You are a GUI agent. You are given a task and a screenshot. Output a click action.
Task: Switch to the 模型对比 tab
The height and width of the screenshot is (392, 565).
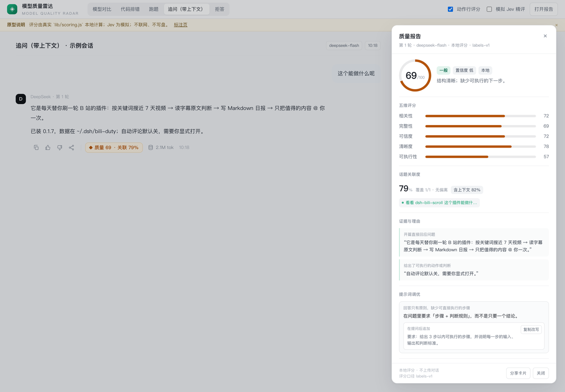pyautogui.click(x=102, y=9)
